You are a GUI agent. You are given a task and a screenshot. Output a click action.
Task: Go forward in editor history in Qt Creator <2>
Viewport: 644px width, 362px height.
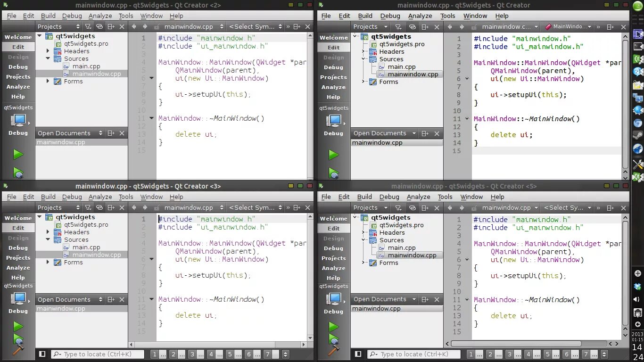145,27
